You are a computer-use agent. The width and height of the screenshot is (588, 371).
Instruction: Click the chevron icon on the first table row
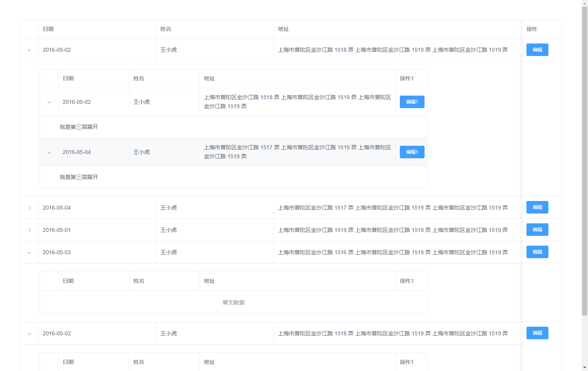(29, 50)
